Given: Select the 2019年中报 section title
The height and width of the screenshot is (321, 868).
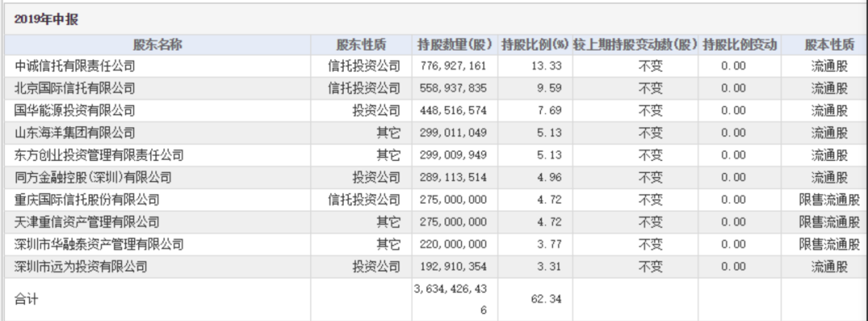Looking at the screenshot, I should point(47,20).
